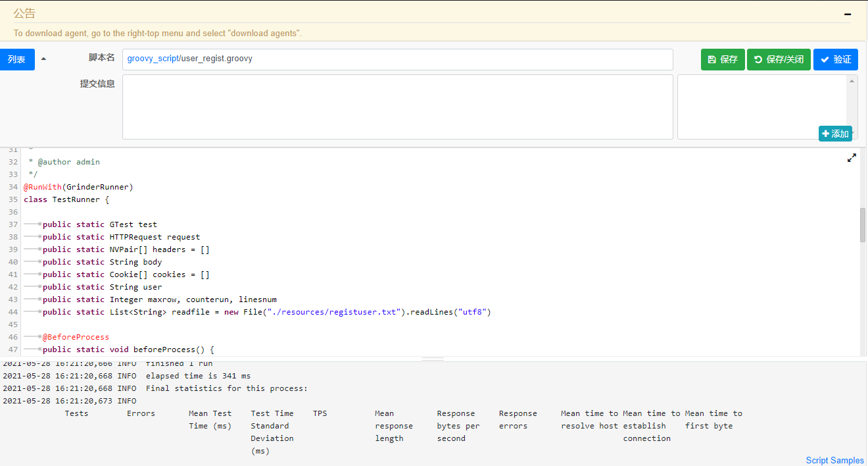
Task: Save the script with 保存 button
Action: click(722, 59)
